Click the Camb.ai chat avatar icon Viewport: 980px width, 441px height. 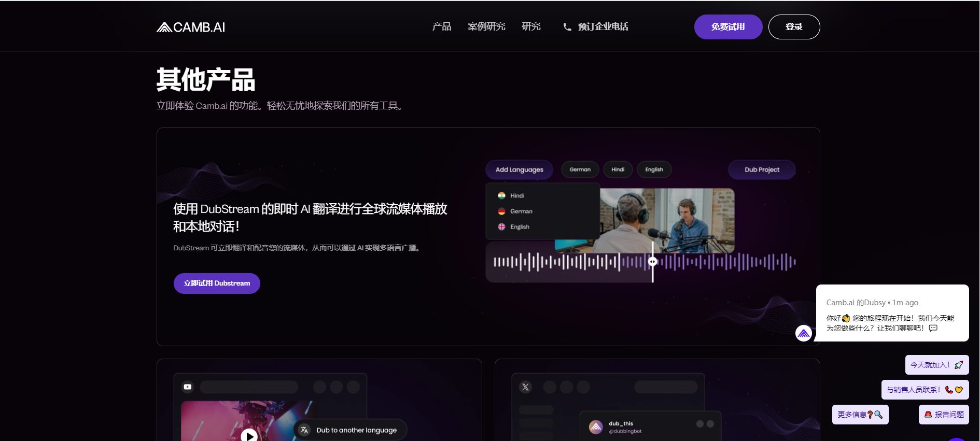[x=804, y=333]
